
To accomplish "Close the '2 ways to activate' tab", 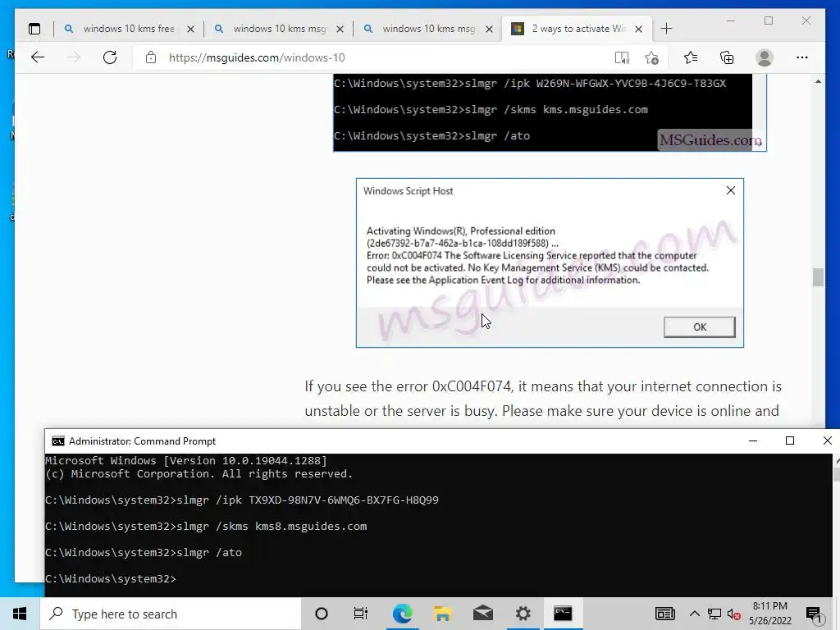I will click(x=638, y=29).
